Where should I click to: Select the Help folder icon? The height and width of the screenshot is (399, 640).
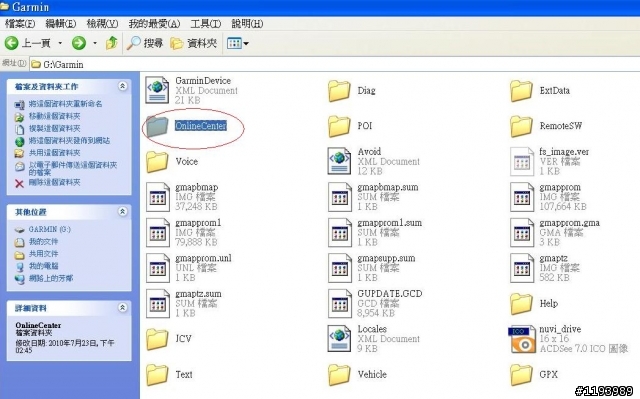pyautogui.click(x=521, y=304)
